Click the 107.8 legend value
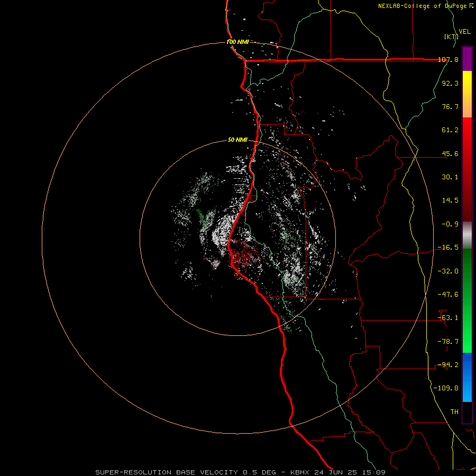The width and height of the screenshot is (476, 476). point(448,59)
